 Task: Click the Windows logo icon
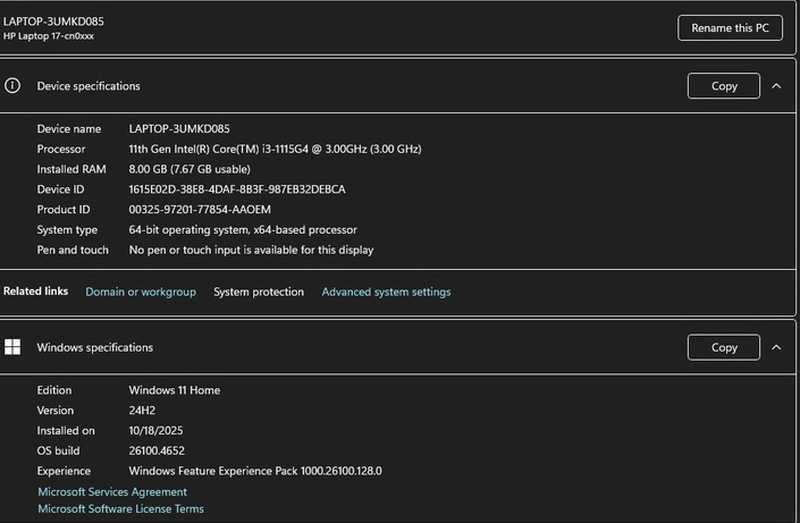click(12, 347)
